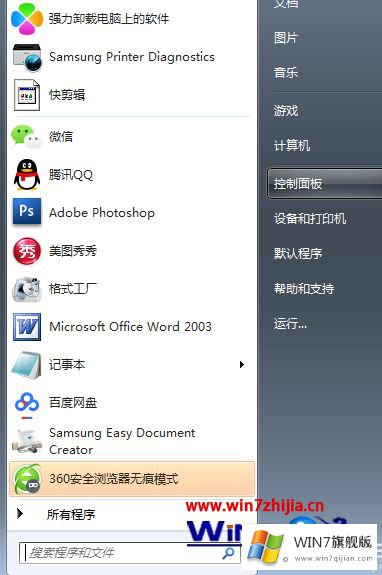Click the 格式工厂 label
The width and height of the screenshot is (382, 575).
click(73, 289)
